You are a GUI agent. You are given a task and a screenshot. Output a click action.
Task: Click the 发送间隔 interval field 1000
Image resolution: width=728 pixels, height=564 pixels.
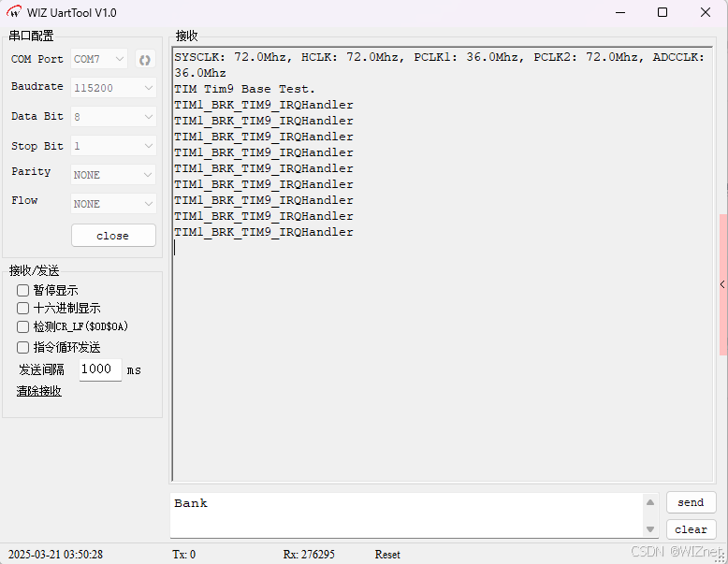(100, 369)
